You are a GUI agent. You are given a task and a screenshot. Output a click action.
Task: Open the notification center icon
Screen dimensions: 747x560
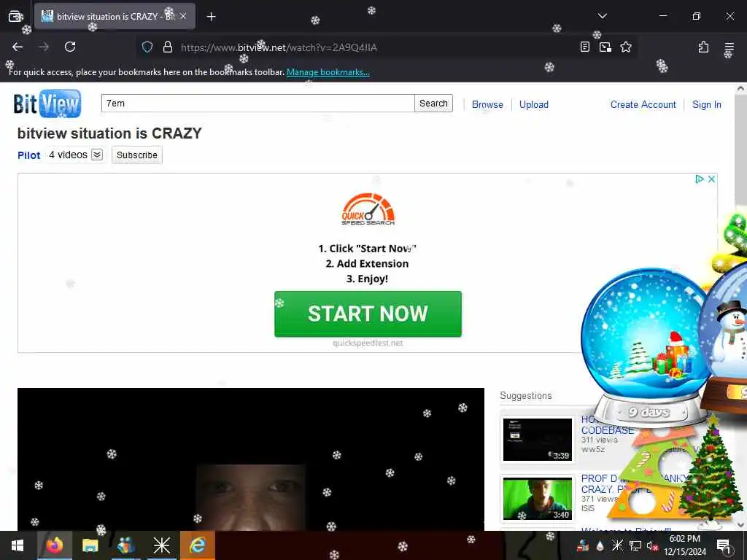(x=724, y=545)
